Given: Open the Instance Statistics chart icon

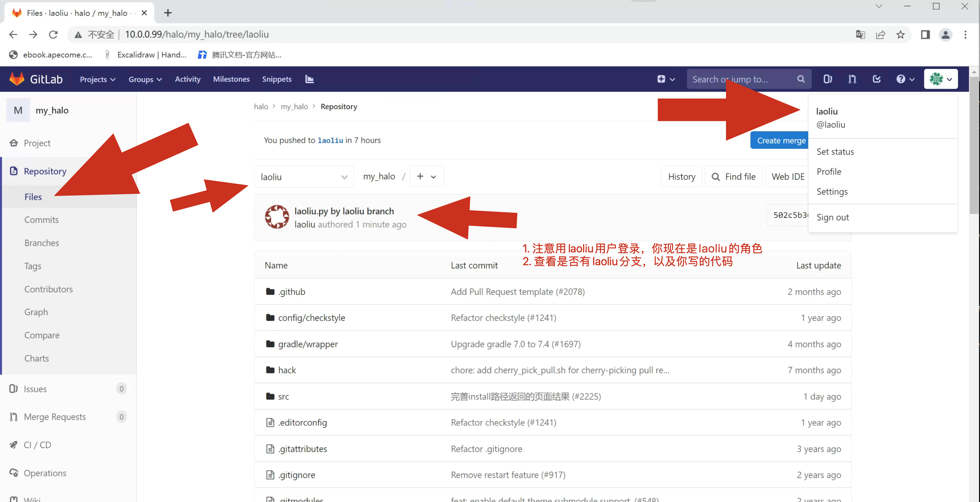Looking at the screenshot, I should pos(309,79).
